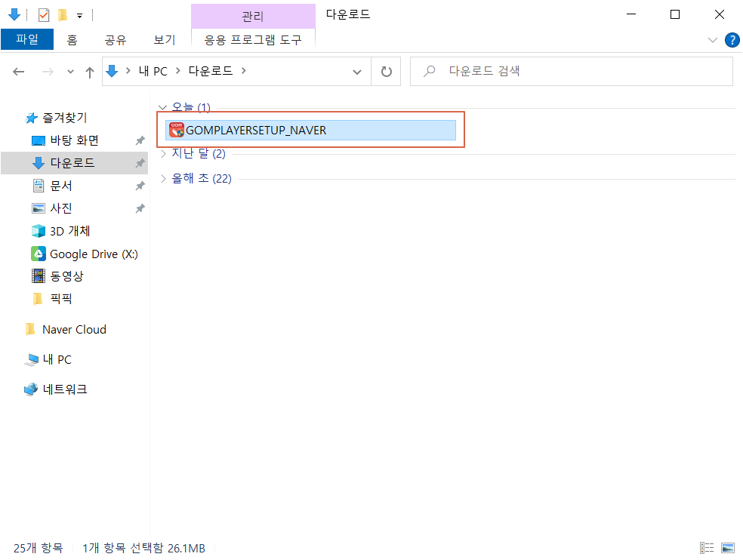Click 내 PC in the address path
Screen dimensions: 743x560
coord(153,71)
